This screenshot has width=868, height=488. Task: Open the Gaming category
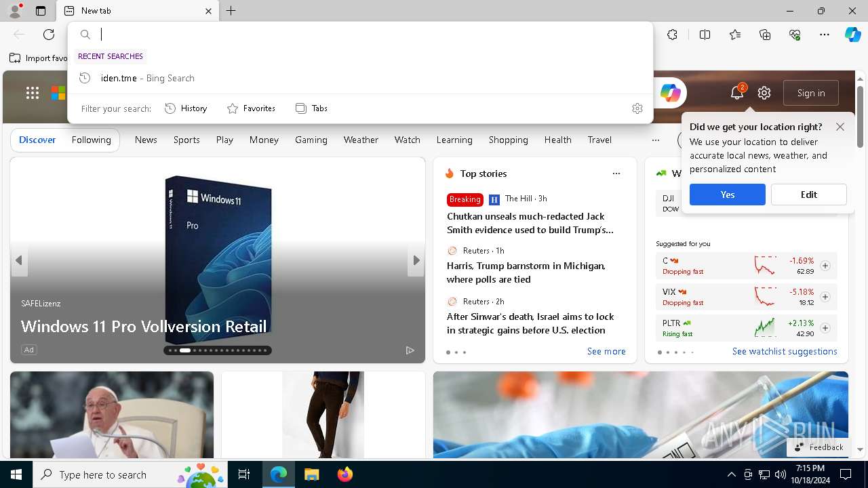click(x=311, y=140)
